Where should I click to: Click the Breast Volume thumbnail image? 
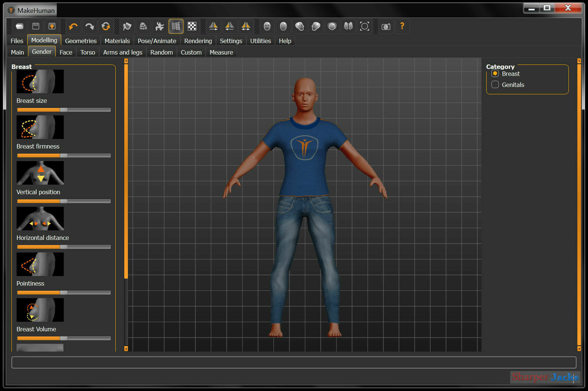click(40, 310)
